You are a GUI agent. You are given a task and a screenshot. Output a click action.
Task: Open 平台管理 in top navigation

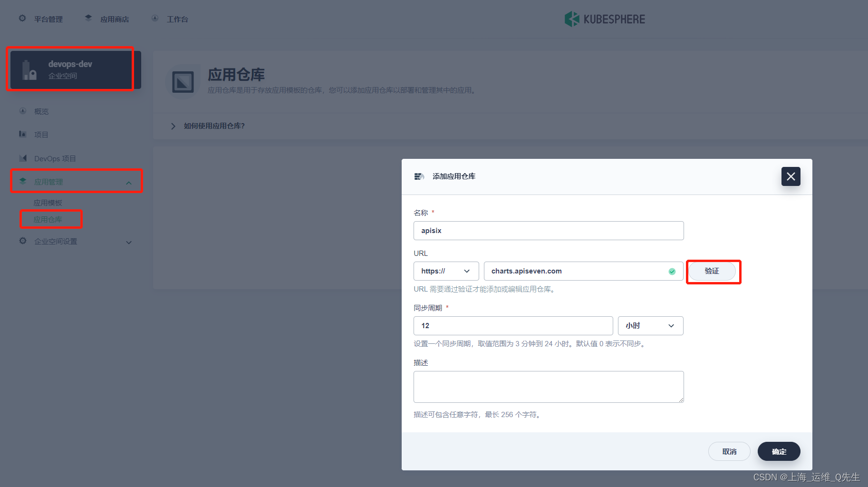48,19
